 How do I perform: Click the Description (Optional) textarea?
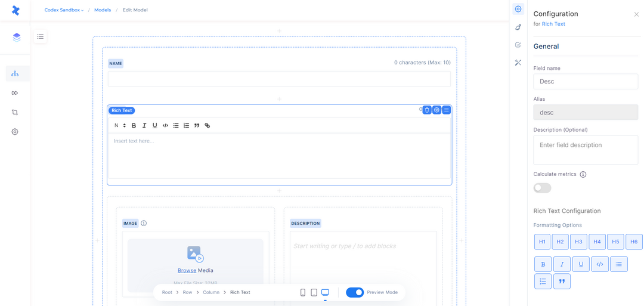click(586, 150)
